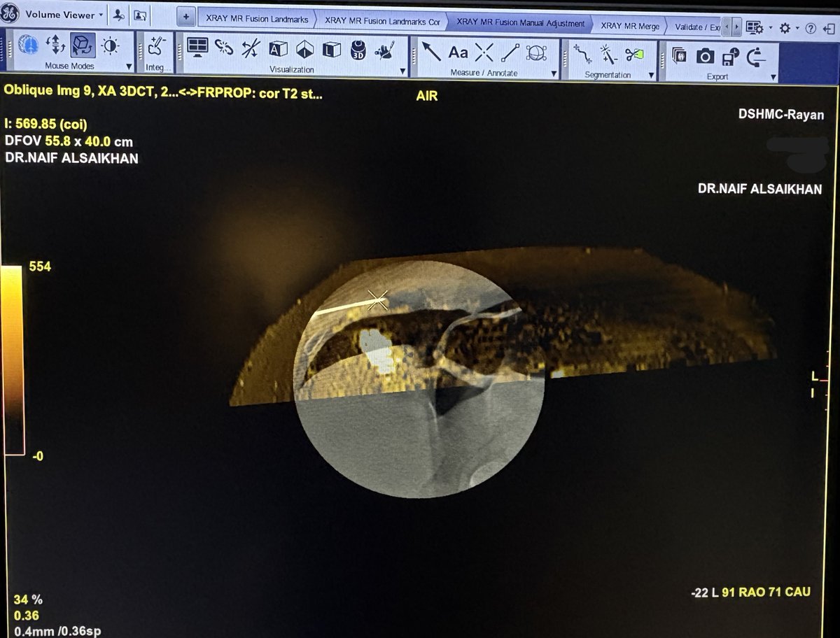
Task: Select the magic wand segmentation tool
Action: (608, 55)
